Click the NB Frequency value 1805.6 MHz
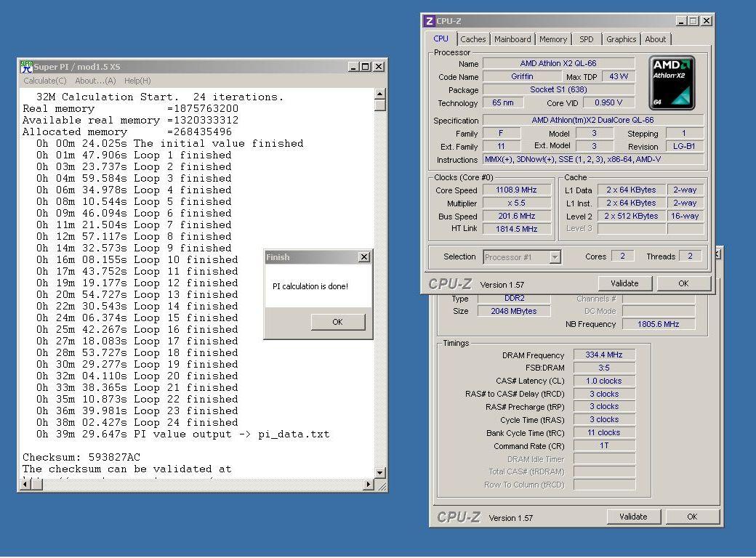This screenshot has width=756, height=558. point(658,324)
